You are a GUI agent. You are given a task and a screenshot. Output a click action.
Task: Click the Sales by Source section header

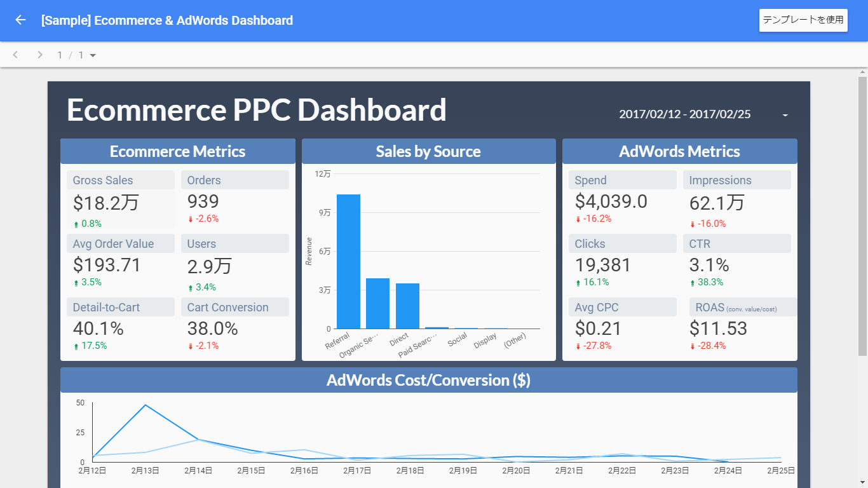click(429, 151)
